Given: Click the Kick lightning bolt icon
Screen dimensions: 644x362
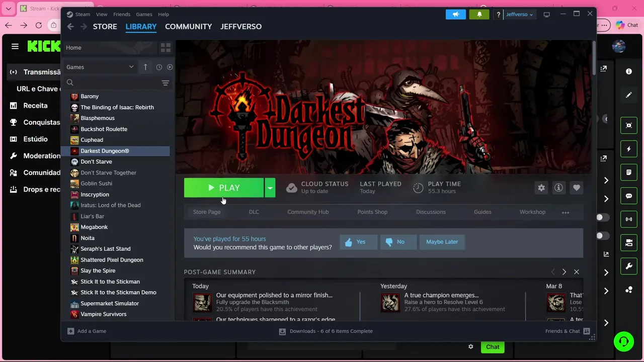Looking at the screenshot, I should click(629, 149).
